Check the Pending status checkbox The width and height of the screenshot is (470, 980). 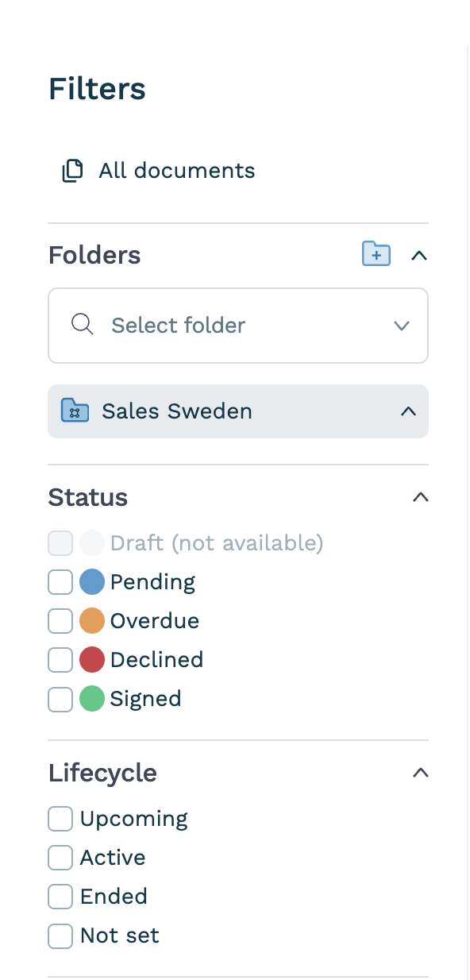click(x=60, y=582)
